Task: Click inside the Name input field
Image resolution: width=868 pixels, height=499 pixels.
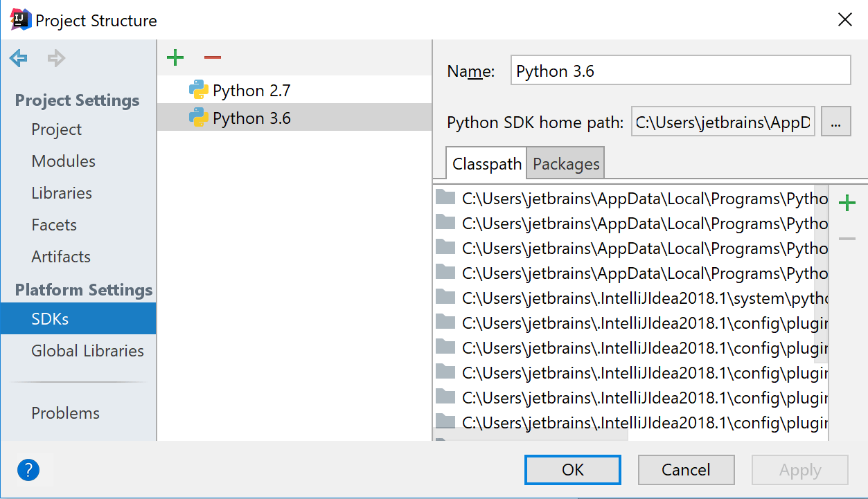Action: [680, 70]
